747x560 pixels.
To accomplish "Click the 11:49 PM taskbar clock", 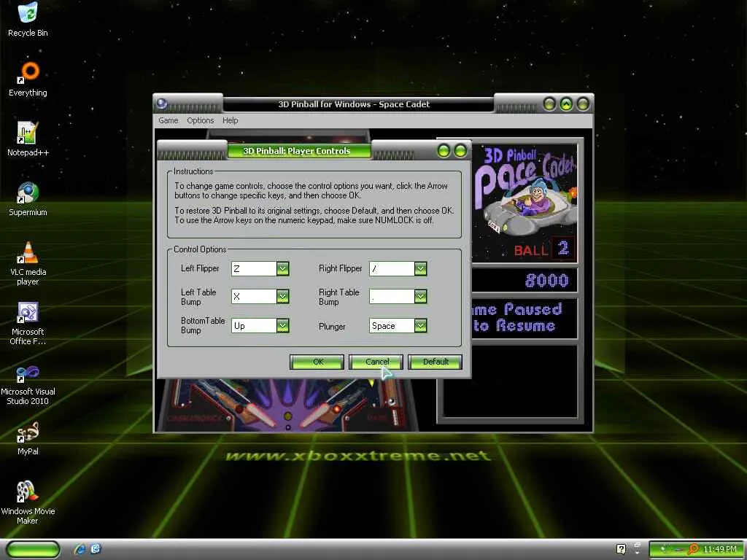I will click(719, 550).
